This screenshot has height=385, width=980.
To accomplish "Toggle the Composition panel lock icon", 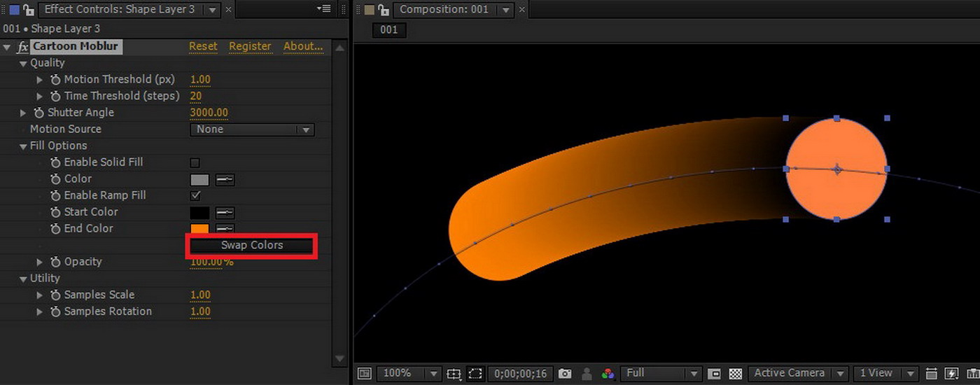I will (x=383, y=10).
